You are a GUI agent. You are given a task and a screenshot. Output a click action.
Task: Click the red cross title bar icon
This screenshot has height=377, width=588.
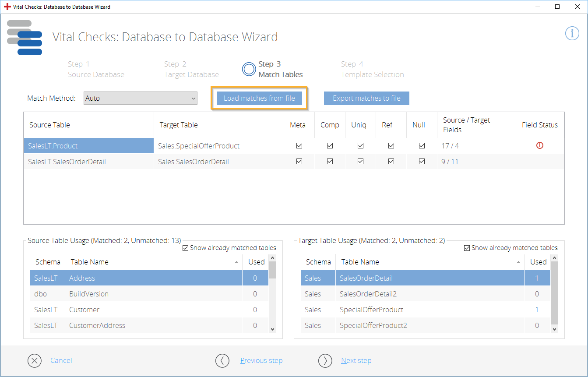[x=7, y=7]
